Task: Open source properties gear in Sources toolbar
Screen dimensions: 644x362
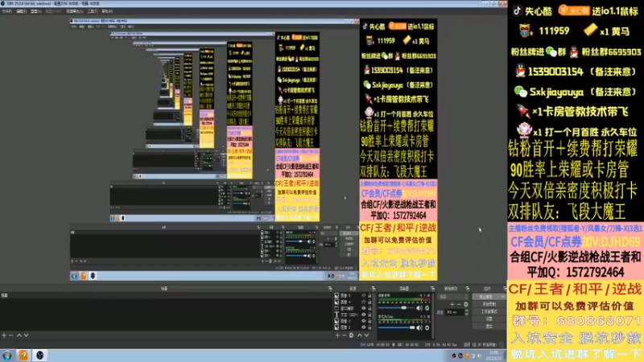Action: pos(351,335)
